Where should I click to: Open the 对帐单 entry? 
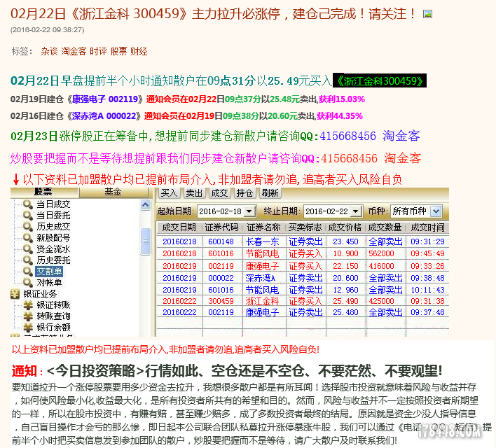tap(49, 282)
